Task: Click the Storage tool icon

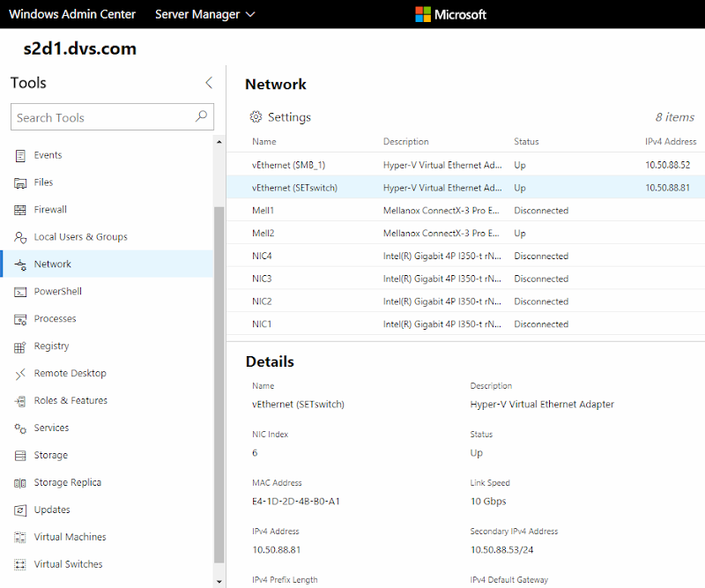Action: click(x=20, y=456)
